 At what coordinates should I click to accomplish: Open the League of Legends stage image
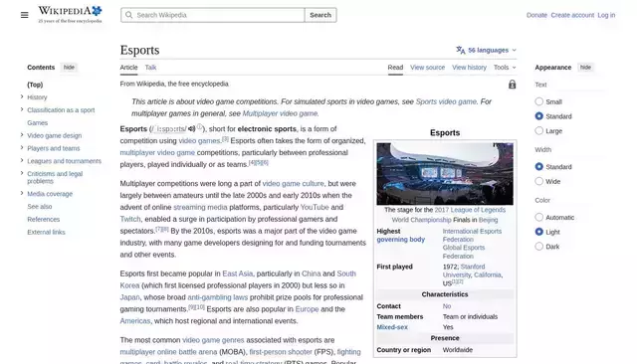(x=445, y=174)
